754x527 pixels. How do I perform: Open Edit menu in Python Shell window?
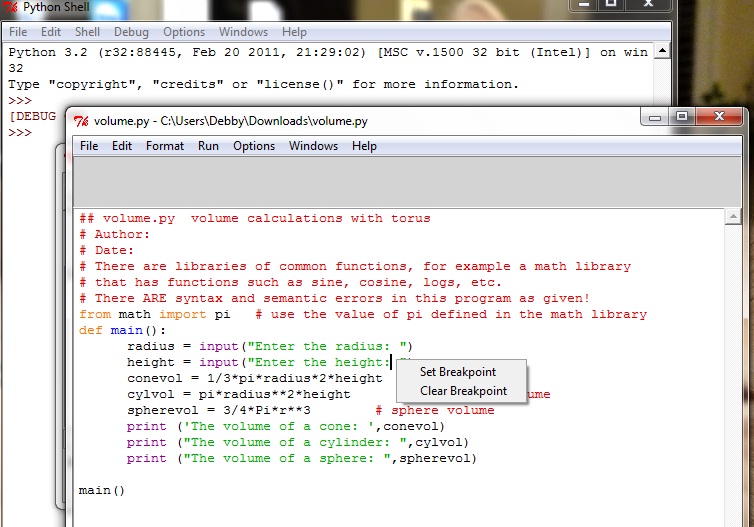point(51,32)
